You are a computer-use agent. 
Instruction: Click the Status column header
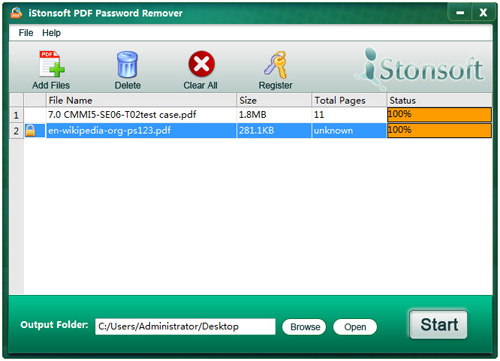(x=439, y=100)
